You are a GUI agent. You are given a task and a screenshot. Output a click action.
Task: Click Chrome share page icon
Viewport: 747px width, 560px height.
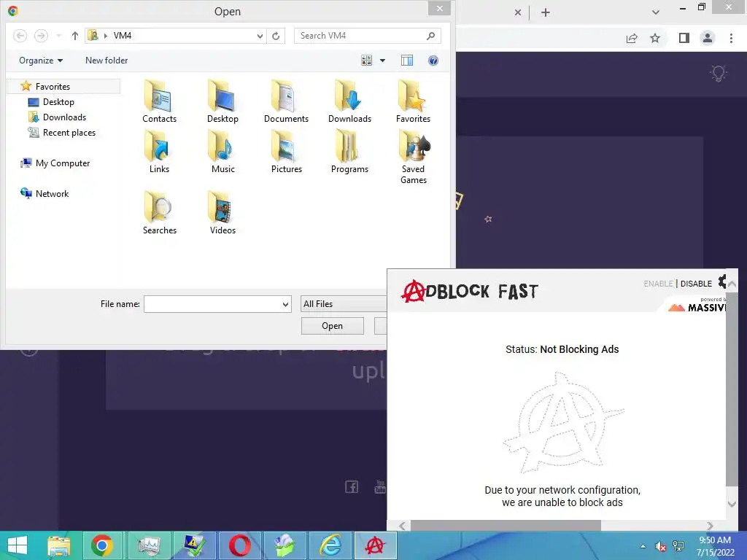pyautogui.click(x=632, y=38)
